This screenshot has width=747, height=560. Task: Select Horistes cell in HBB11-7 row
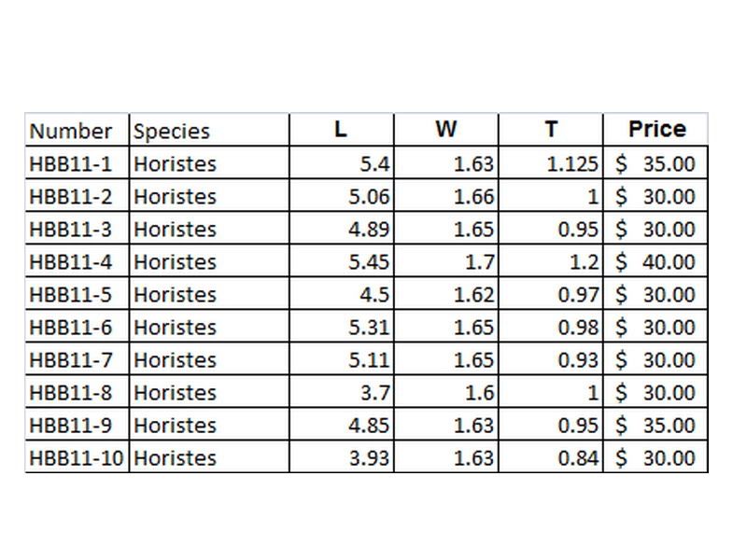[209, 359]
